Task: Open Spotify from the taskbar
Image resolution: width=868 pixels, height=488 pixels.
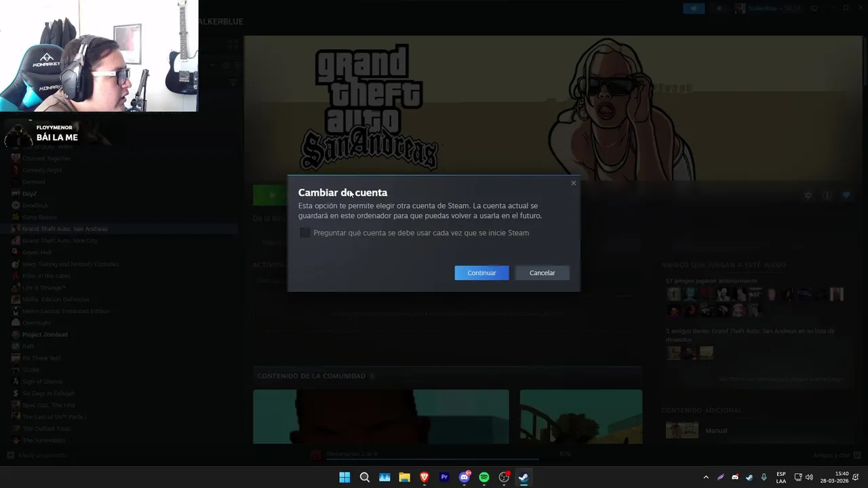Action: (484, 477)
